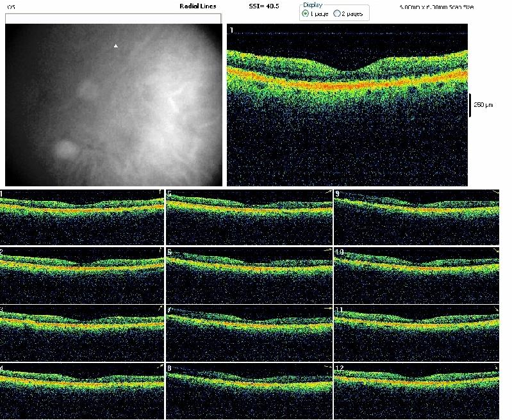This screenshot has width=512, height=420.
Task: Select radial scan thumbnail 4
Action: [x=82, y=391]
